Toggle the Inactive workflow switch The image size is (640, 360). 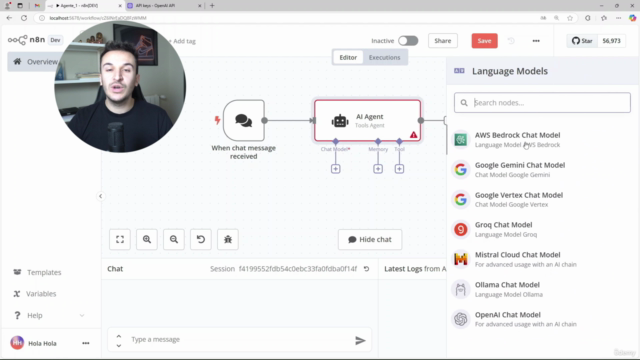408,41
